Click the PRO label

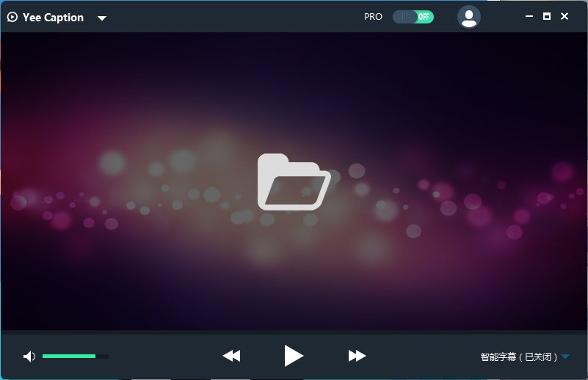[373, 17]
